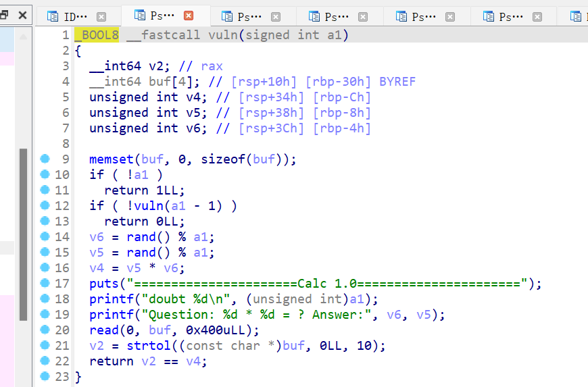Click the breakpoint dot at line 21 strtol
The image size is (588, 387).
click(x=45, y=346)
